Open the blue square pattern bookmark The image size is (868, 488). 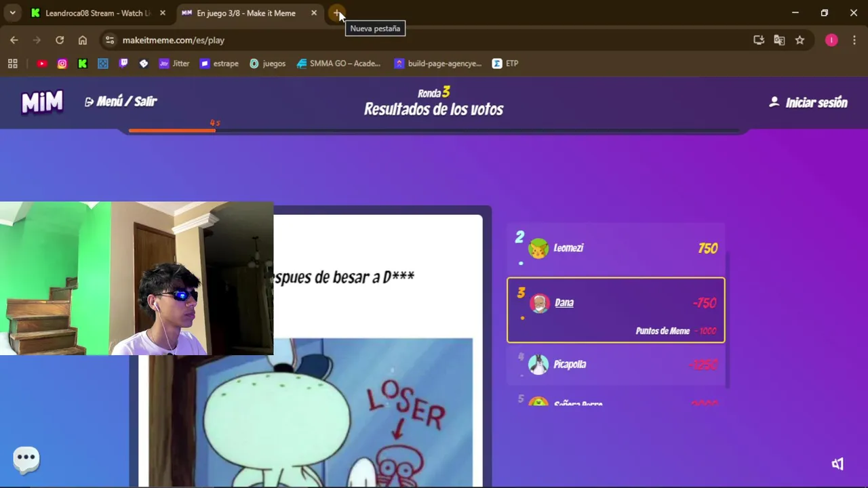click(x=103, y=64)
